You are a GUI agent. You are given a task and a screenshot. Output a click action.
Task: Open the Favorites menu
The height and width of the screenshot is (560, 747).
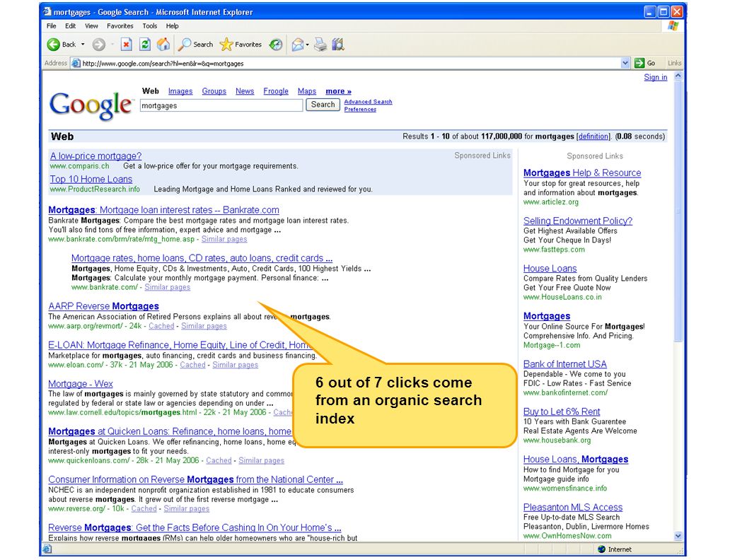(120, 25)
